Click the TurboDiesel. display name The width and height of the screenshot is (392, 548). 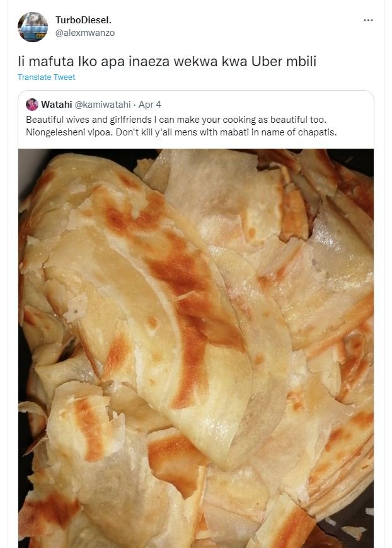pos(84,20)
